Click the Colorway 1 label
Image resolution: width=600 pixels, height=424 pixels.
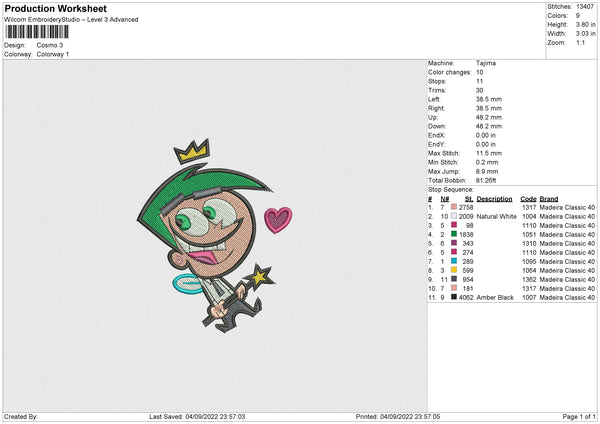tap(53, 54)
